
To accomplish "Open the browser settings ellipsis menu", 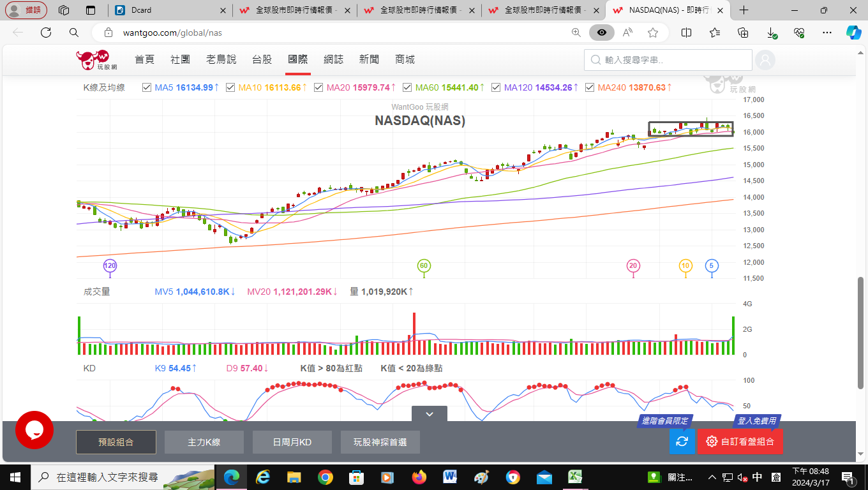I will pos(827,33).
